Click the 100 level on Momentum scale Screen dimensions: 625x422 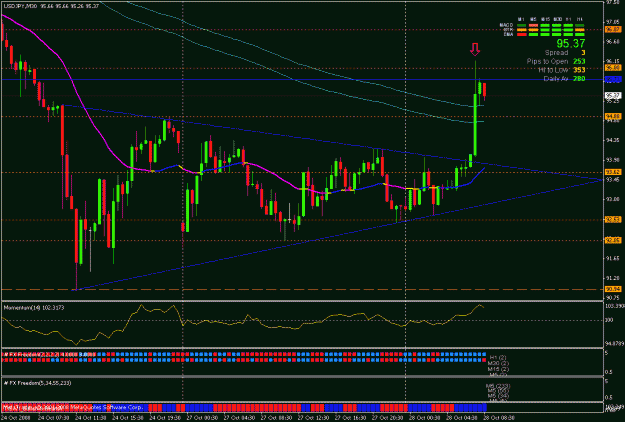tap(610, 320)
